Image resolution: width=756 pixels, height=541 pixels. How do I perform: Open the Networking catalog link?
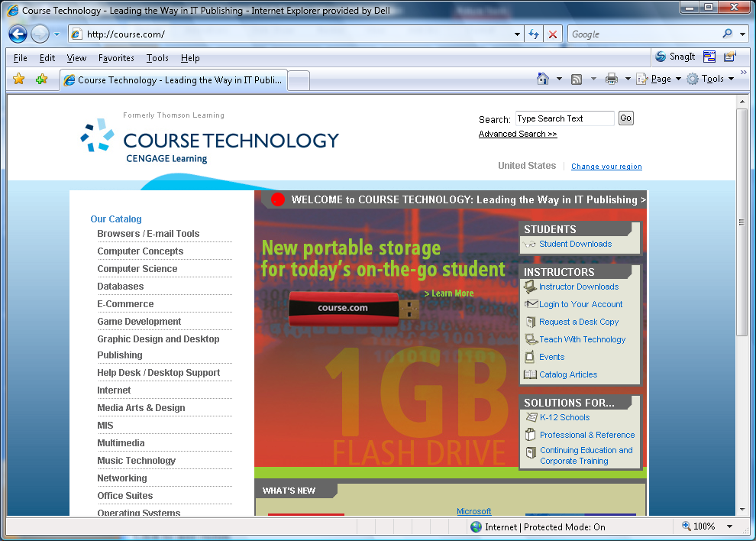click(x=122, y=478)
